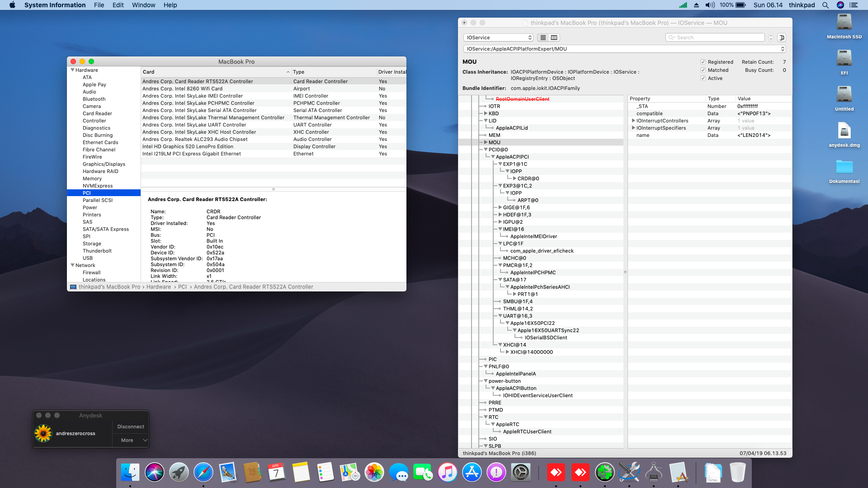Toggle the inspector sidebar icon
The height and width of the screenshot is (488, 868).
782,38
